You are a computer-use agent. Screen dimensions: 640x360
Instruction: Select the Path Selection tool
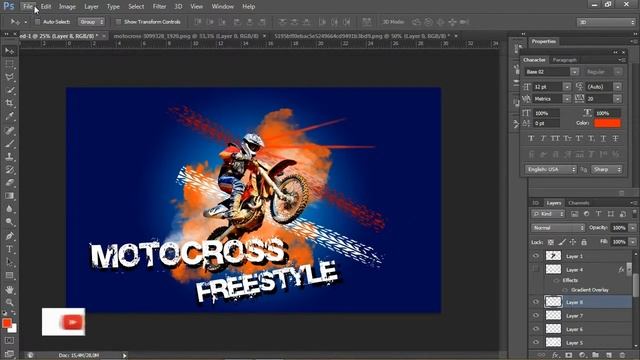10,262
